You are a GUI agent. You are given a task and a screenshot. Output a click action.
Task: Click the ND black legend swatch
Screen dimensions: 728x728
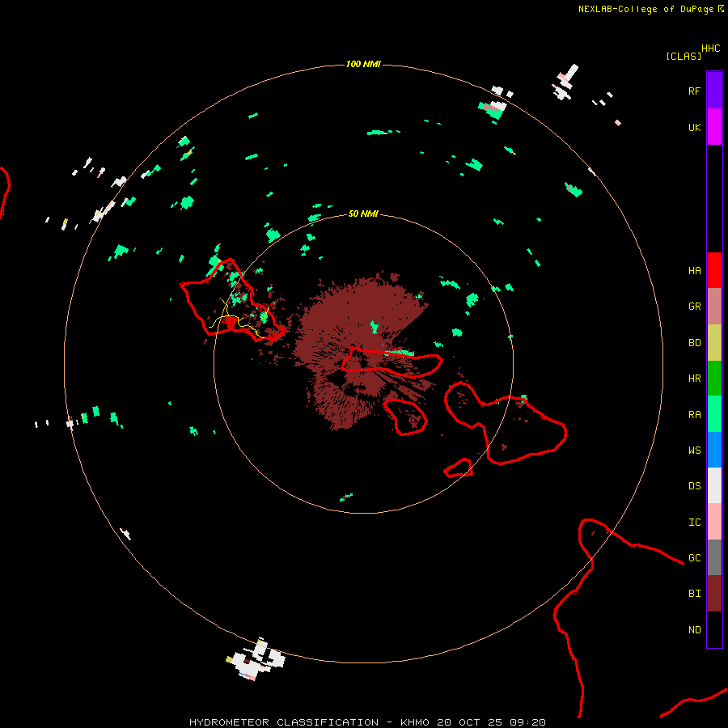pyautogui.click(x=714, y=629)
